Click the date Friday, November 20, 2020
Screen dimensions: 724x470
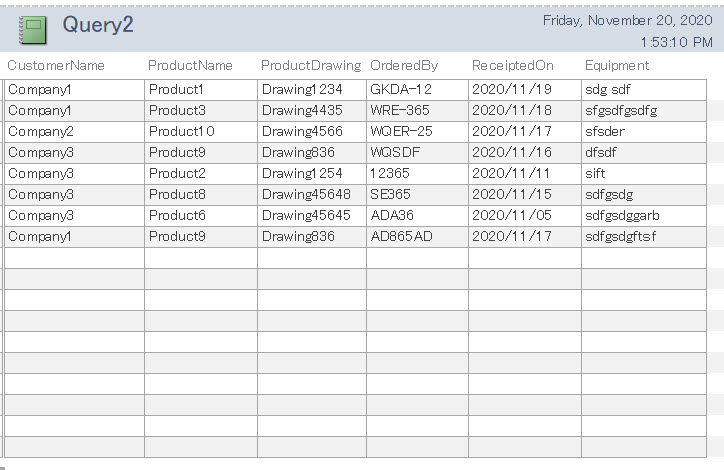[627, 20]
